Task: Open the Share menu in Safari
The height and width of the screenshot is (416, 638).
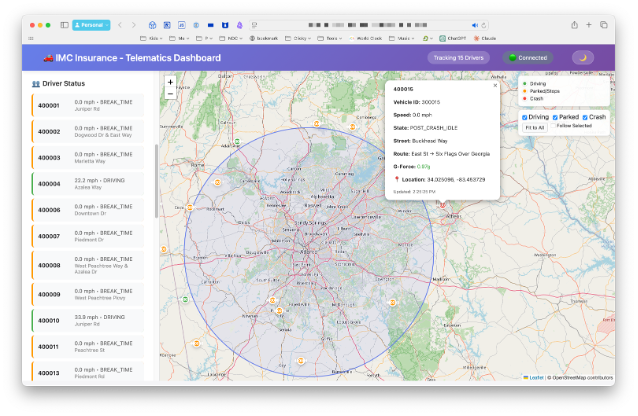Action: click(x=574, y=25)
